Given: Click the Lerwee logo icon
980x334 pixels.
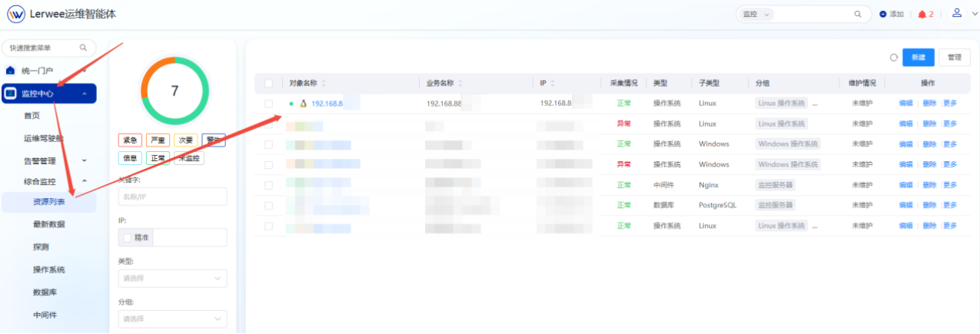Looking at the screenshot, I should [16, 14].
